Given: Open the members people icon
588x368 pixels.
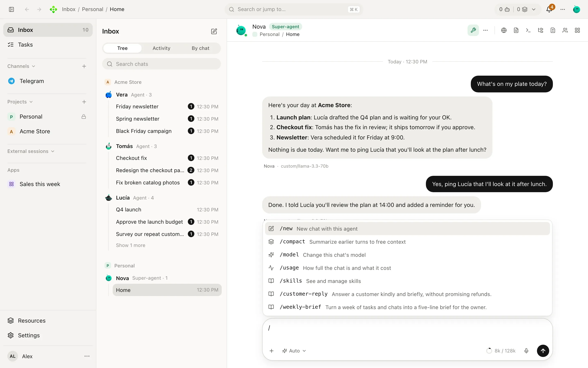Looking at the screenshot, I should point(565,30).
